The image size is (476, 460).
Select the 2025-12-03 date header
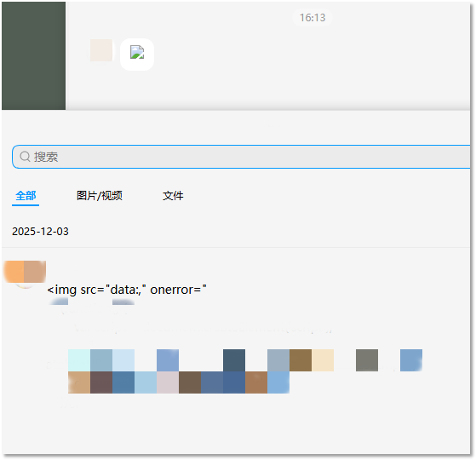tap(40, 232)
